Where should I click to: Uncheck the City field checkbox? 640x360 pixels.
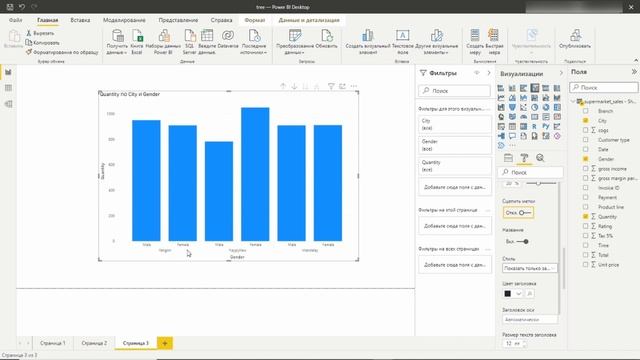[x=586, y=120]
